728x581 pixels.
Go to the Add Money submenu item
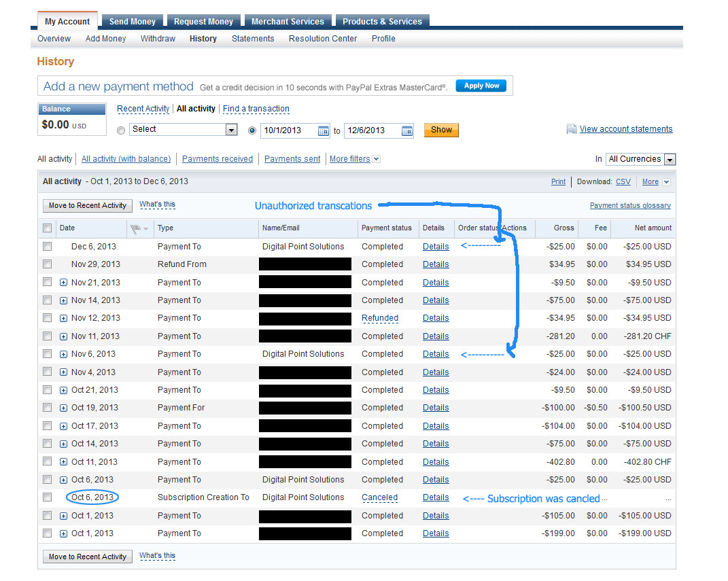105,39
